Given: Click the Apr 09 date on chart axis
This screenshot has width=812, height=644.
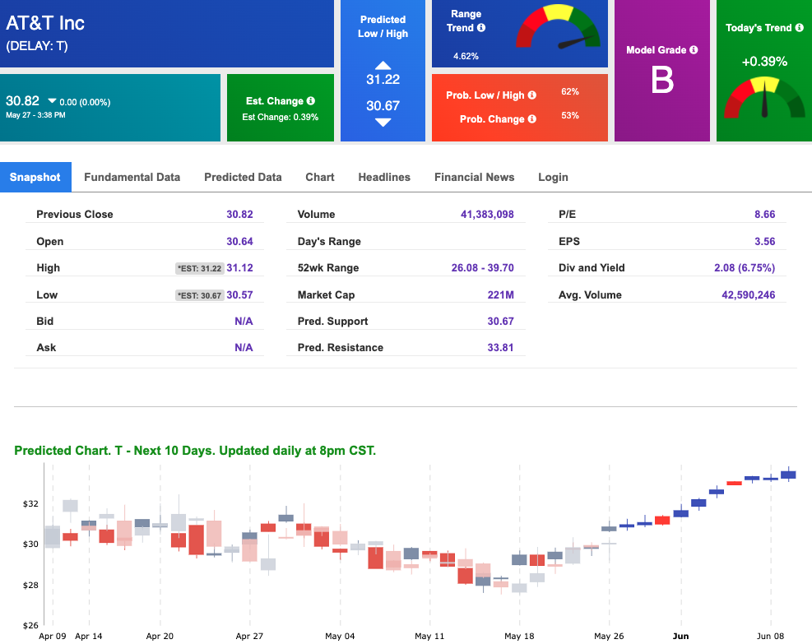Looking at the screenshot, I should pyautogui.click(x=53, y=636).
